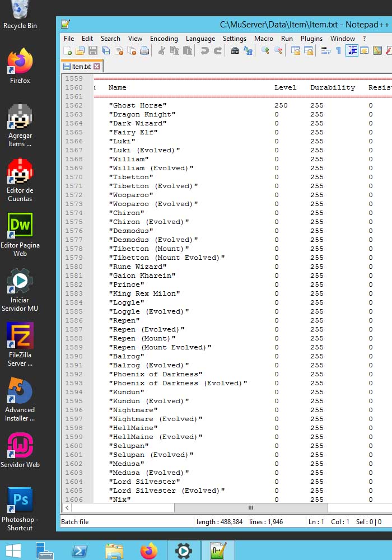Screen dimensions: 392x560
Task: Click the "Batch file" status bar field
Action: pos(127,522)
